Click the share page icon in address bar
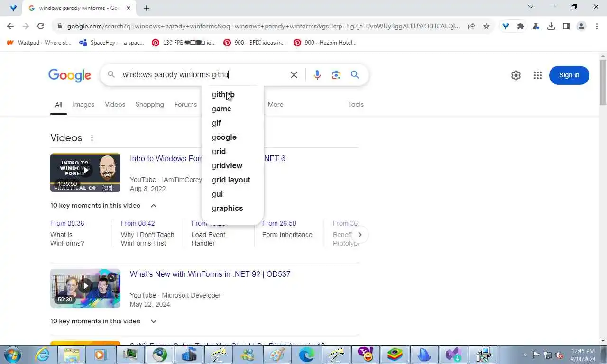The width and height of the screenshot is (607, 364). (x=471, y=26)
